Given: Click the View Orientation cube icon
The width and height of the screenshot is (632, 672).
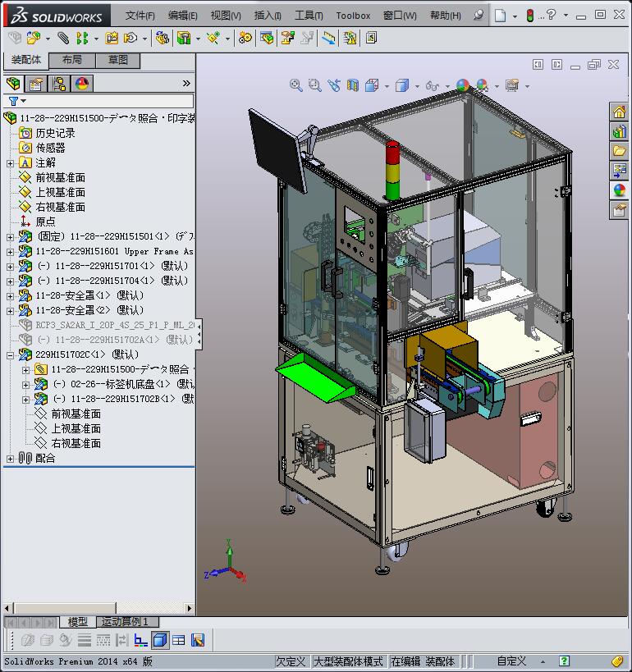Looking at the screenshot, I should (372, 85).
